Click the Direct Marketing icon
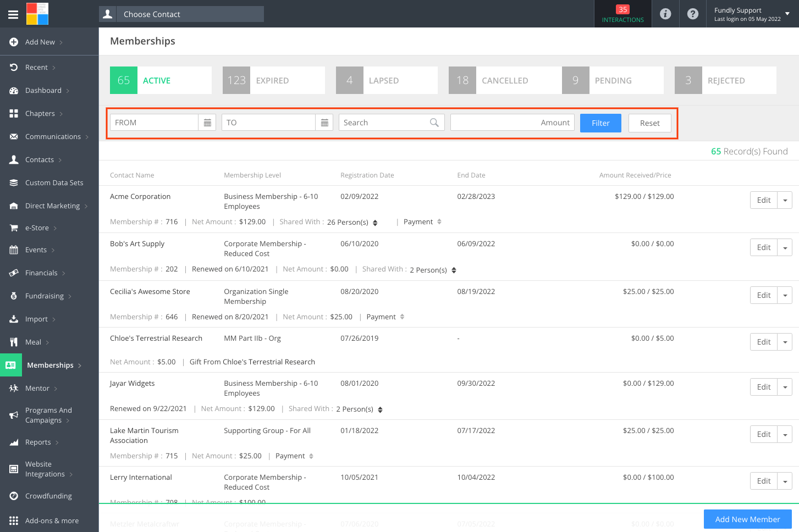Screen dimensions: 799x532 (14, 206)
